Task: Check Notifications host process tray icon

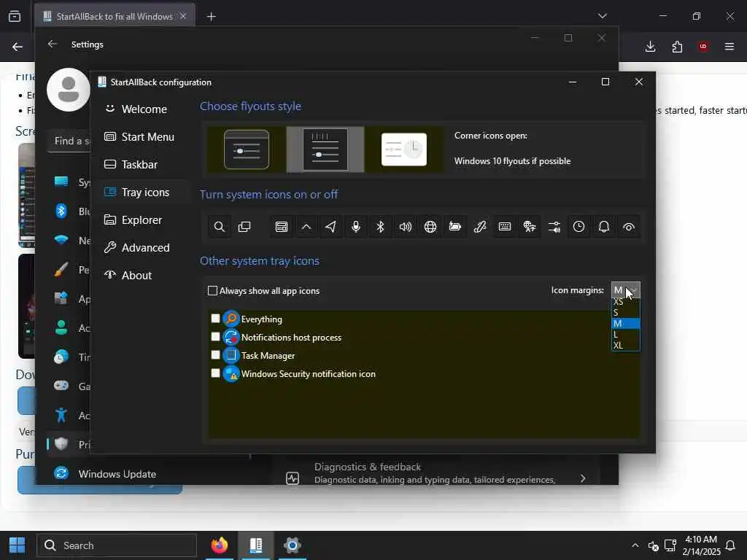Action: (x=215, y=337)
